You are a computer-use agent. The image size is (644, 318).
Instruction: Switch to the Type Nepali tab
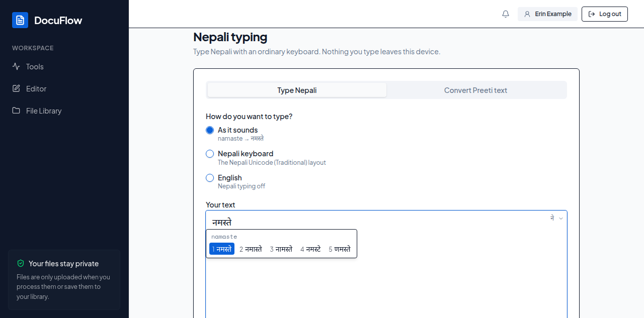pyautogui.click(x=297, y=90)
